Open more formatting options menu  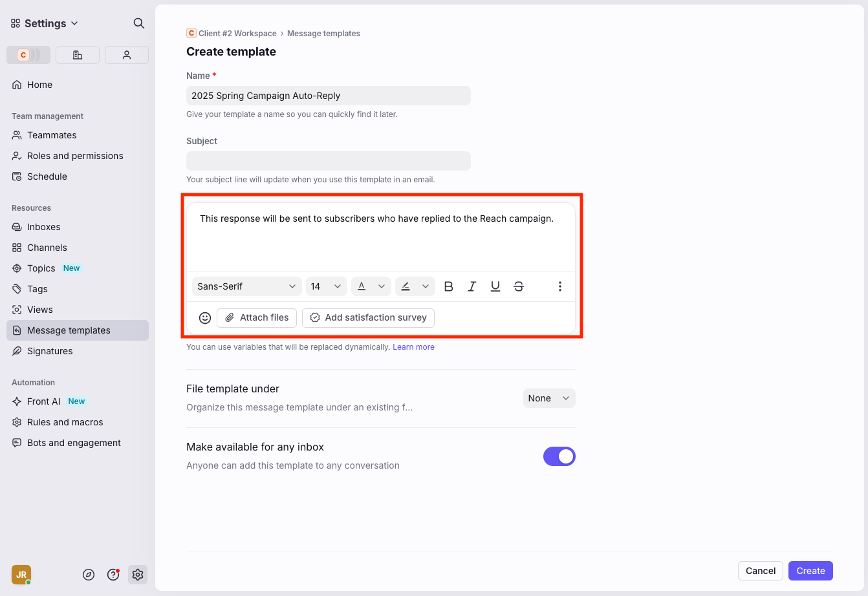point(560,286)
